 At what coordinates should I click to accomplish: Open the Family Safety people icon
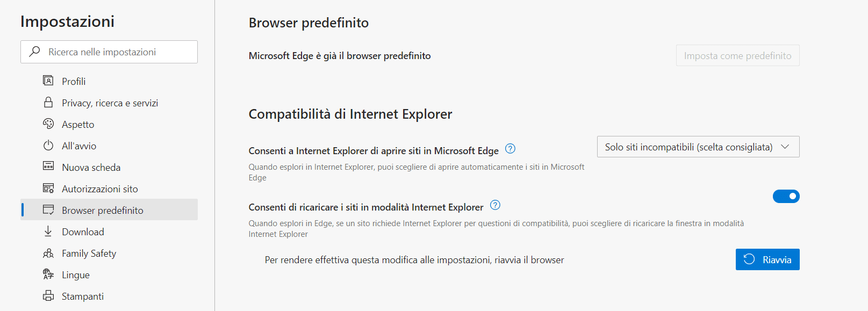tap(48, 253)
